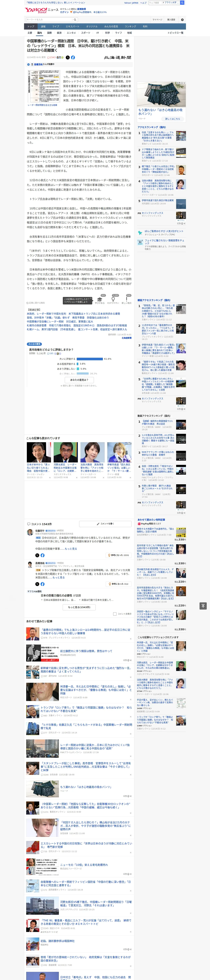Click the Yahoo! JAPAN header link
This screenshot has width=210, height=980.
pyautogui.click(x=131, y=3)
